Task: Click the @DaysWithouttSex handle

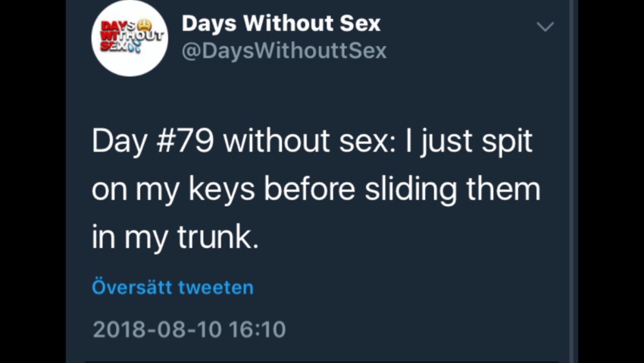Action: 284,51
